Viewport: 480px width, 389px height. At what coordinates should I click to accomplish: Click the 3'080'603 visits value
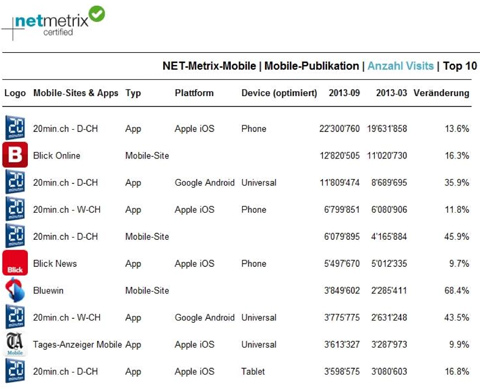(389, 372)
